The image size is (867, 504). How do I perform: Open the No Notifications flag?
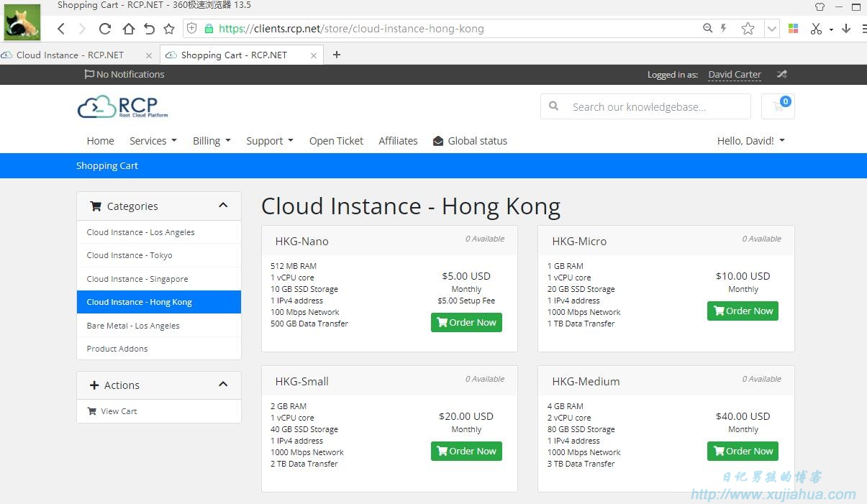pyautogui.click(x=124, y=74)
